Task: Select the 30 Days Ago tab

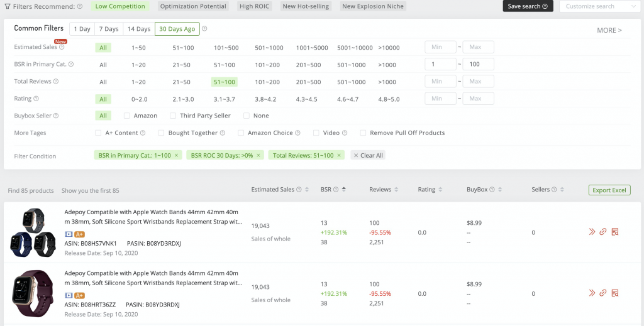Action: (x=177, y=29)
